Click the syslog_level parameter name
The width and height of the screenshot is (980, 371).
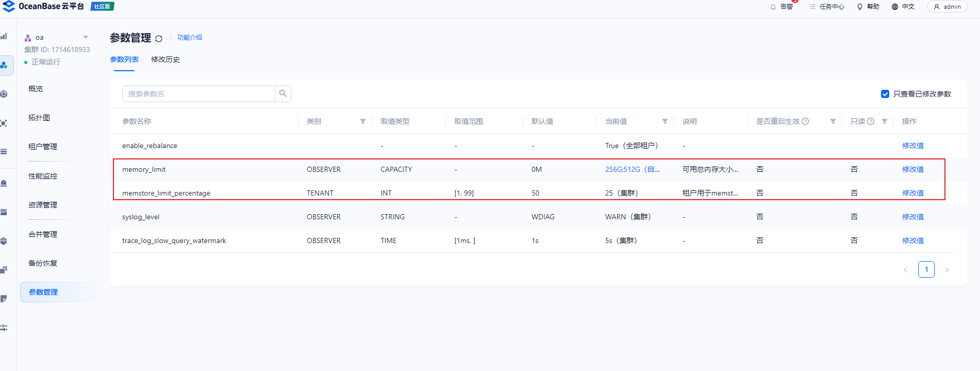[141, 217]
